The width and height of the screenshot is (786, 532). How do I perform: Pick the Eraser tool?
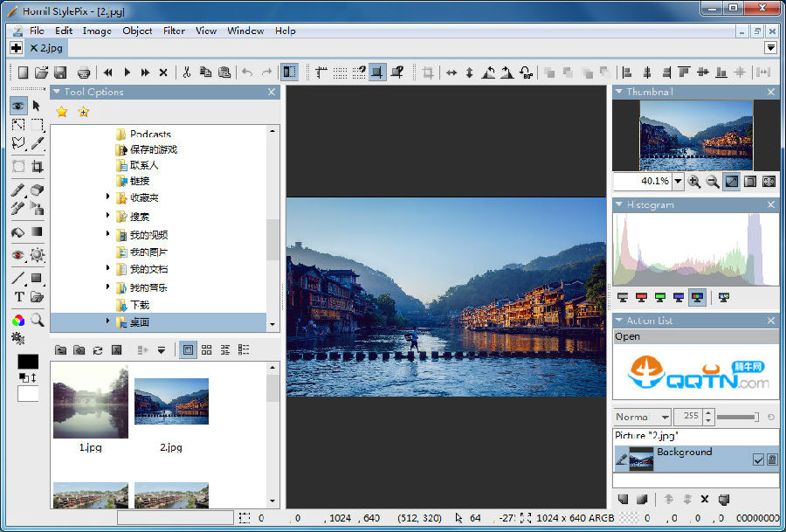click(x=37, y=190)
